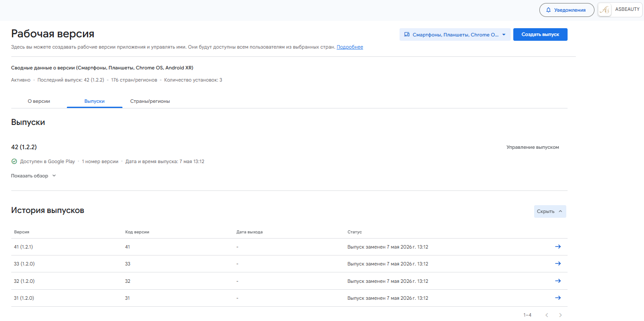Select the Выпуски tab
The height and width of the screenshot is (321, 644).
95,101
